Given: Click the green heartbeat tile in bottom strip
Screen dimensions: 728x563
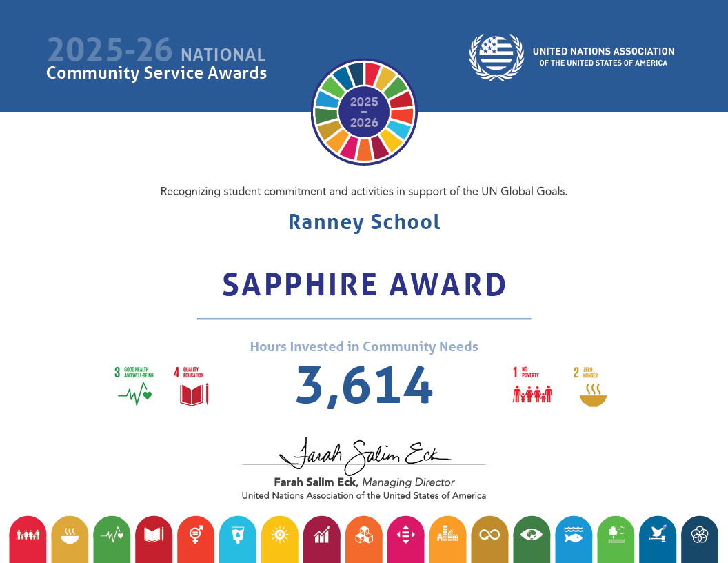Looking at the screenshot, I should [x=112, y=540].
